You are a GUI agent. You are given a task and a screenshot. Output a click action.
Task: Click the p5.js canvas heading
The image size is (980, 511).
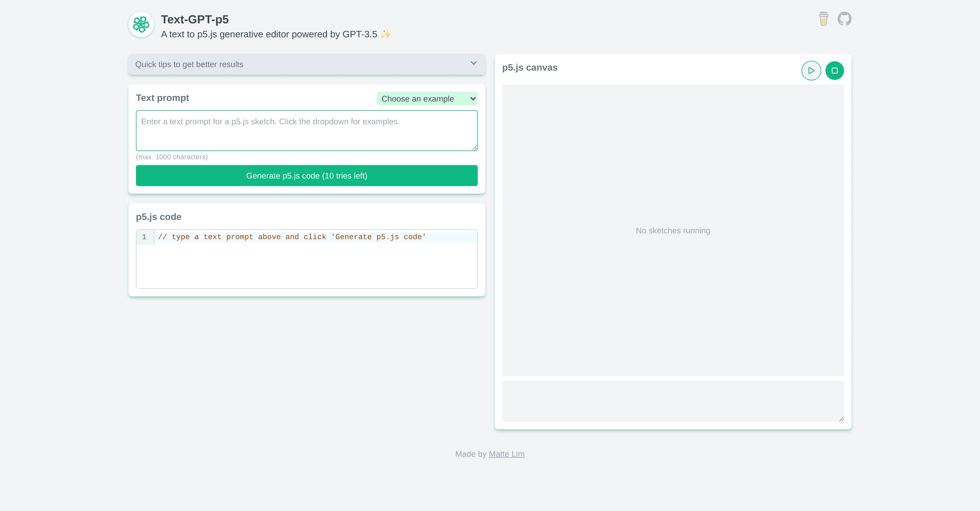(530, 67)
